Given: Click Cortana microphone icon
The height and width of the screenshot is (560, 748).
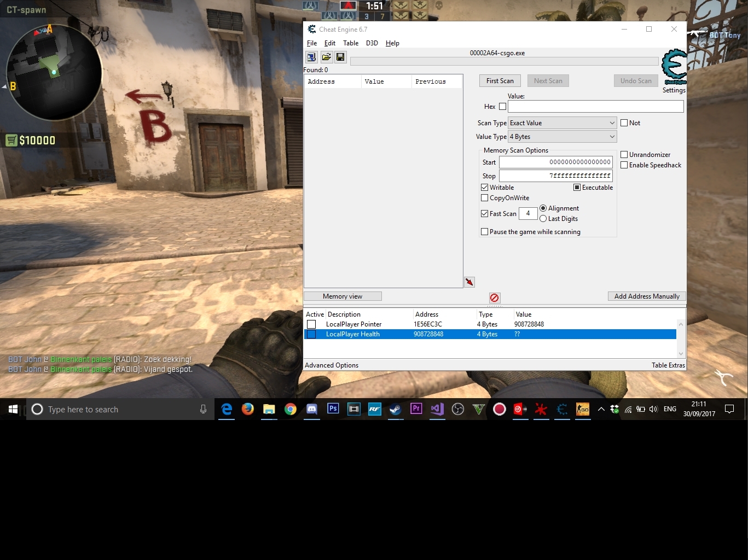Looking at the screenshot, I should [203, 409].
